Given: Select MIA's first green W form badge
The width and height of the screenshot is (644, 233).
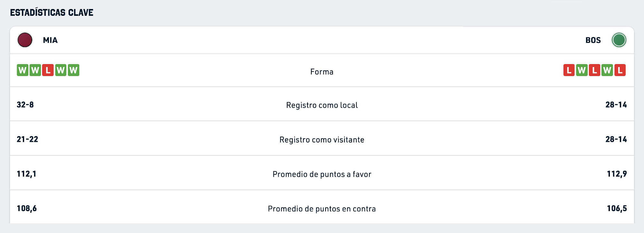Looking at the screenshot, I should click(23, 70).
